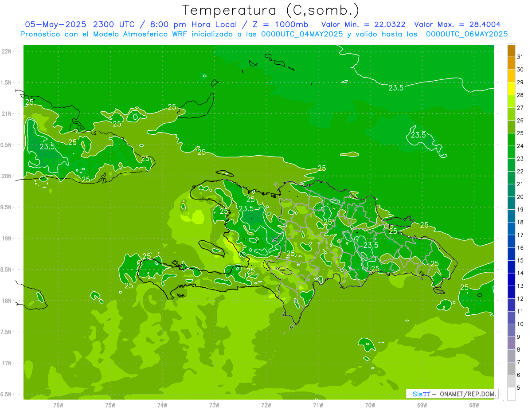Click the 69W longitude axis label
Viewport: 532px width, 411px height.
(x=422, y=405)
